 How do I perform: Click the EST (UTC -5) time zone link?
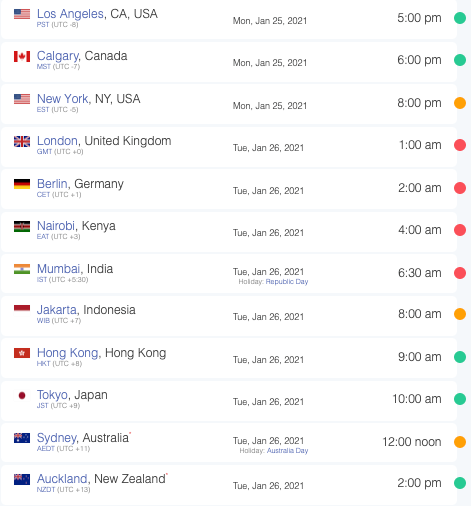point(57,110)
